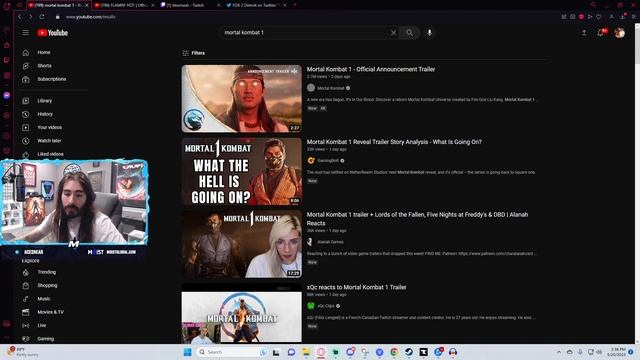Screen dimensions: 640x360
Task: Open the YouTube account avatar menu
Action: click(x=619, y=33)
